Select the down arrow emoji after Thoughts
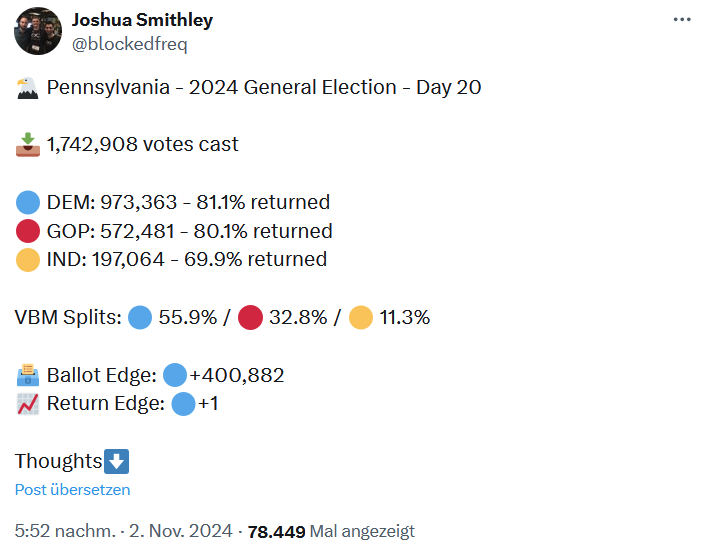Viewport: 713px width, 548px height. pos(116,462)
